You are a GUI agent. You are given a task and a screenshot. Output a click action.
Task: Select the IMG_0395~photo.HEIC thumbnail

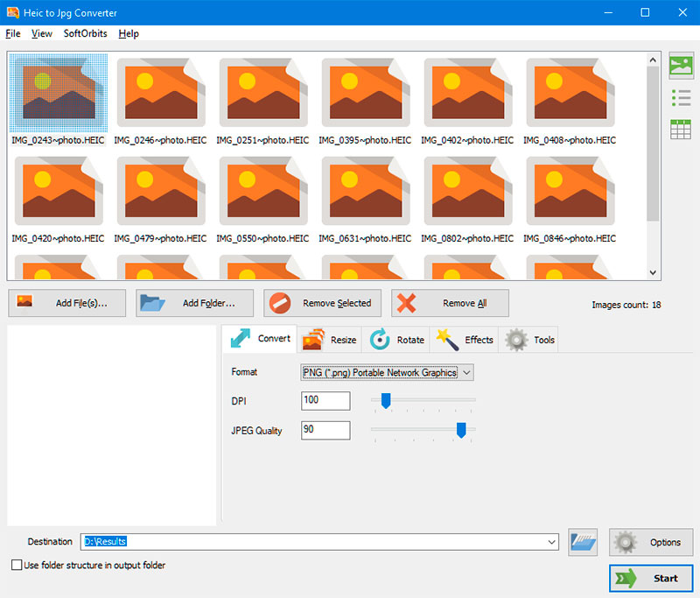click(365, 92)
